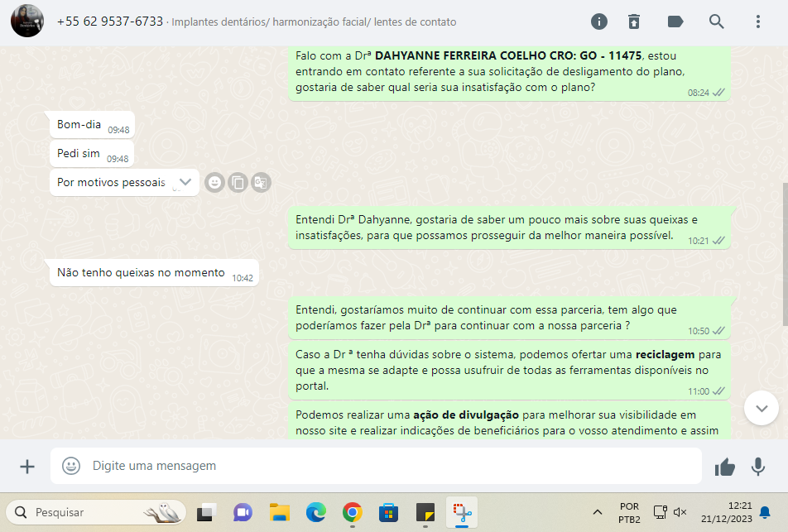The height and width of the screenshot is (532, 788).
Task: Click the 'Bom-dia' message
Action: point(93,125)
